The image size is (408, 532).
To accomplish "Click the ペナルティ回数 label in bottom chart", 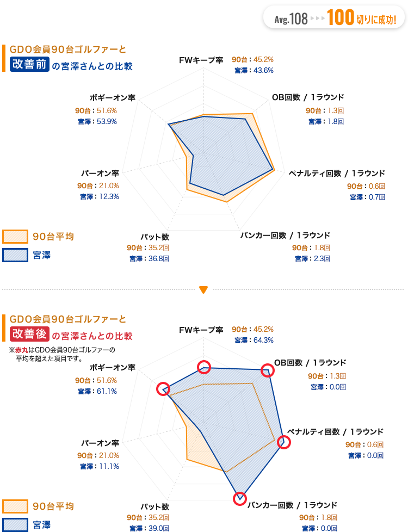I will (335, 431).
